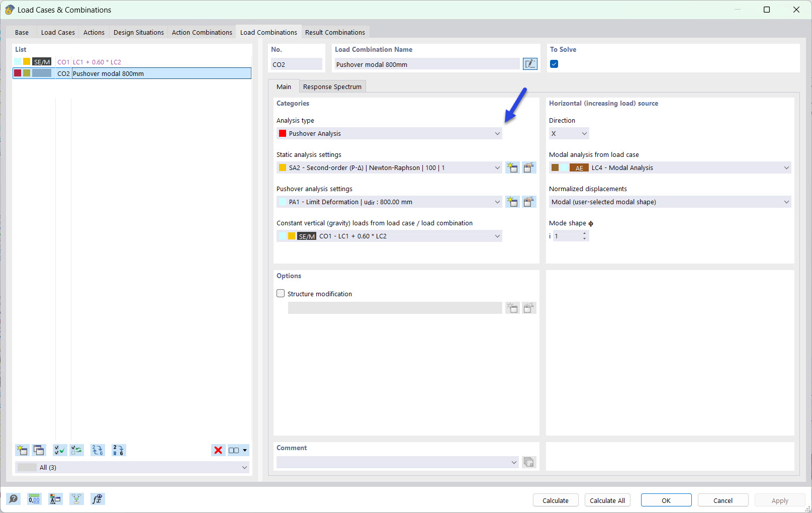The image size is (812, 513).
Task: Click the renumber items icon with arrows
Action: point(98,450)
